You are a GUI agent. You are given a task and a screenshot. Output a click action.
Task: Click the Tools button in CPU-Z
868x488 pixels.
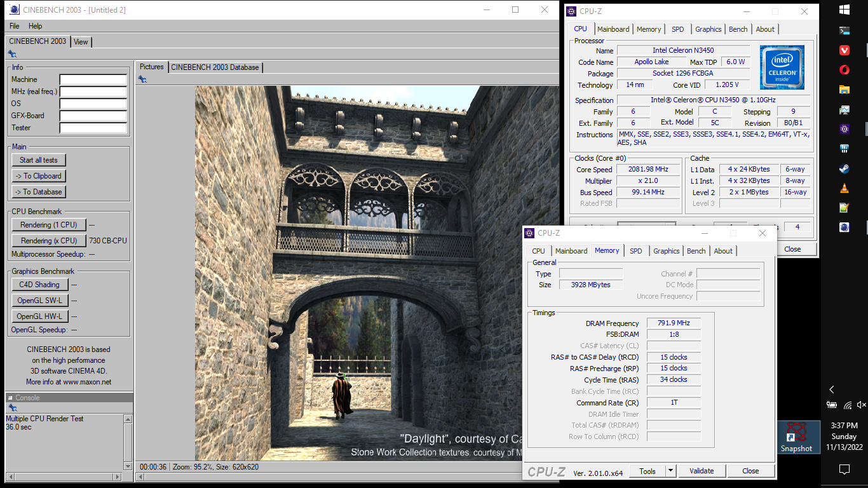(648, 471)
